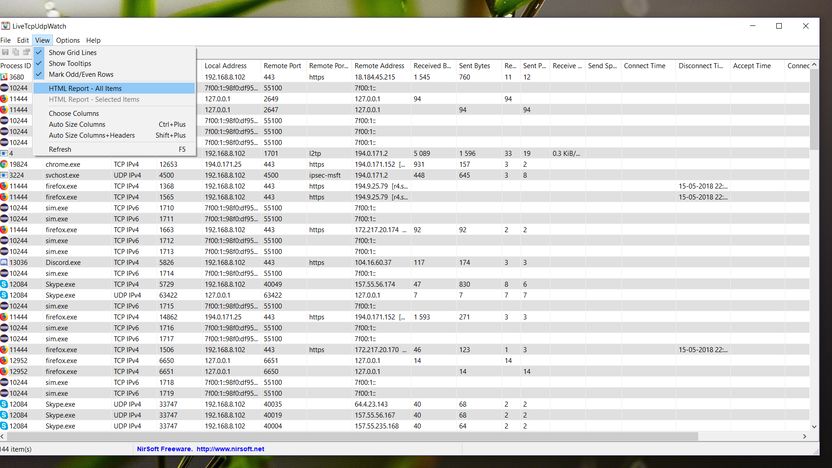Click Skype icon in row with port 63422
Viewport: 832px width, 468px height.
point(4,295)
